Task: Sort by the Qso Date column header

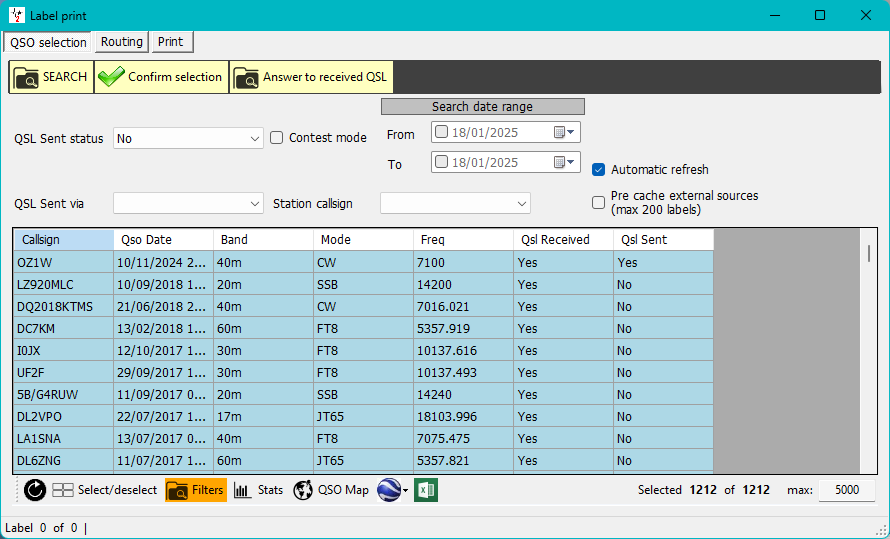Action: point(163,239)
